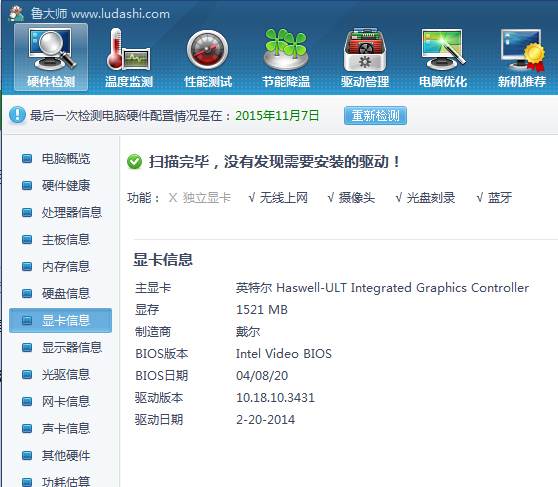Open the 温度监测 thermometer icon

coord(129,57)
